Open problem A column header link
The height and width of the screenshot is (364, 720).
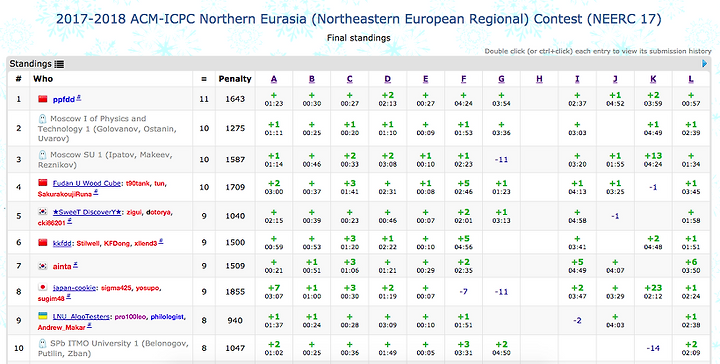[274, 79]
